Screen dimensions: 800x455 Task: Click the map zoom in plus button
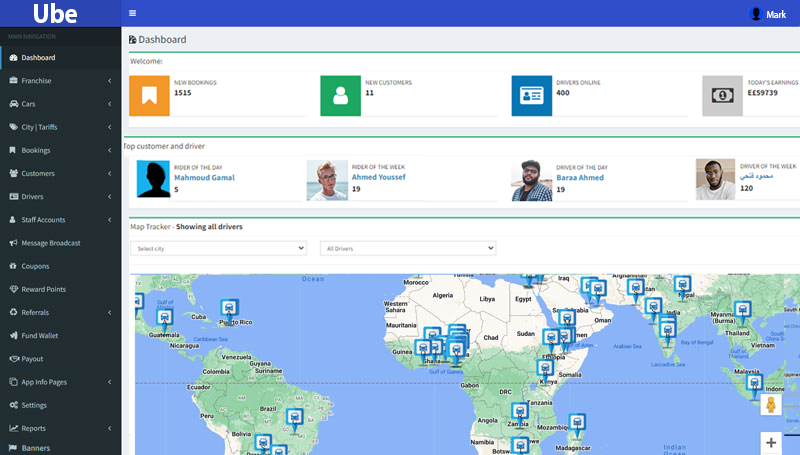(x=770, y=441)
